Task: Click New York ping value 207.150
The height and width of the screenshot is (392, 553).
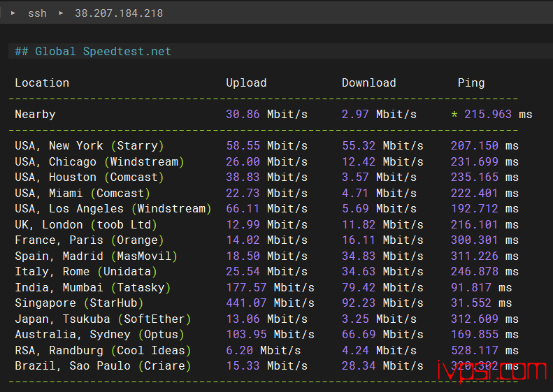Action: 475,145
